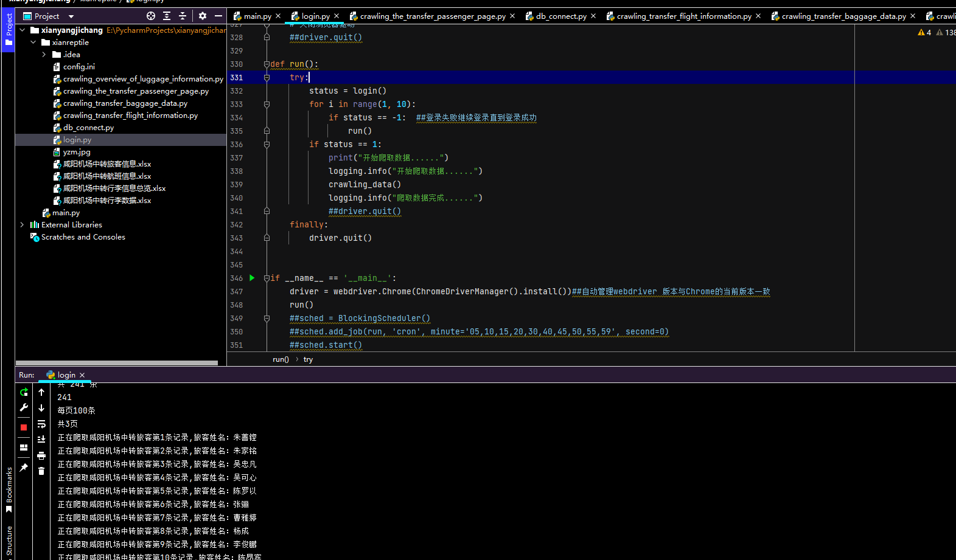Print the console output

pyautogui.click(x=41, y=455)
